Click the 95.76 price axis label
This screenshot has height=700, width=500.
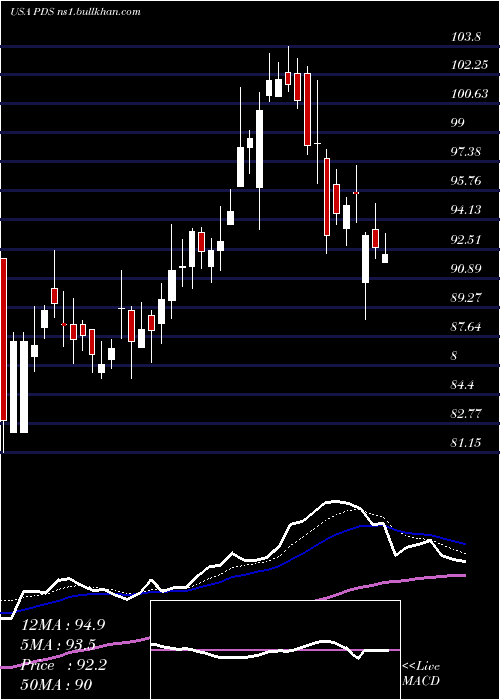pos(466,181)
